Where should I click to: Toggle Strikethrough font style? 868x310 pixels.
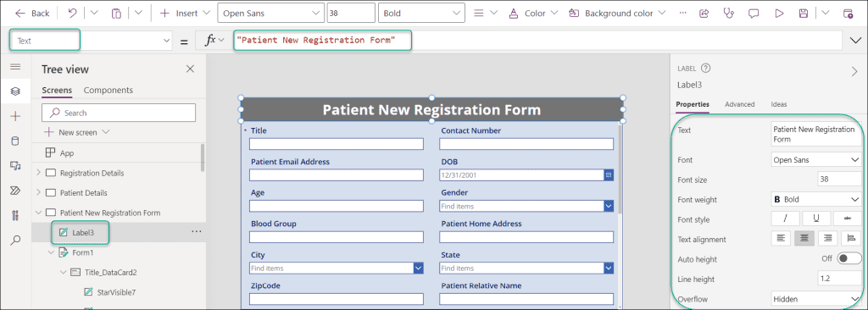(x=848, y=219)
